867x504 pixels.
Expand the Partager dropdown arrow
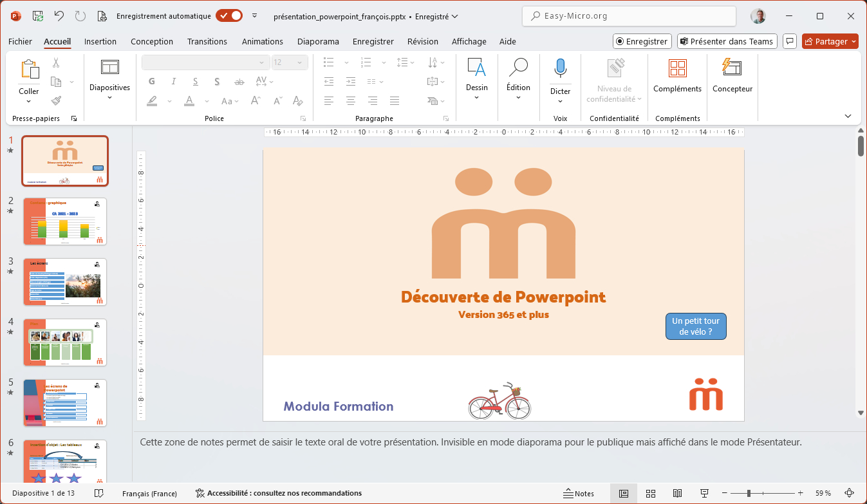[x=853, y=41]
